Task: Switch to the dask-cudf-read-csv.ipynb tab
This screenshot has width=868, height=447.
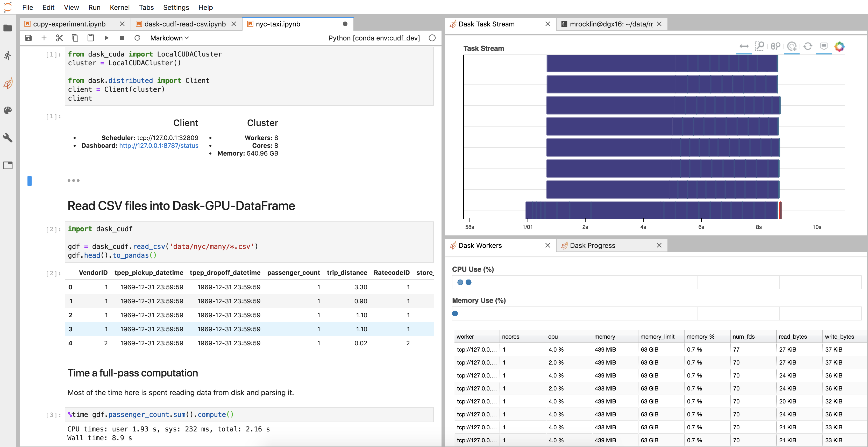Action: pos(185,24)
